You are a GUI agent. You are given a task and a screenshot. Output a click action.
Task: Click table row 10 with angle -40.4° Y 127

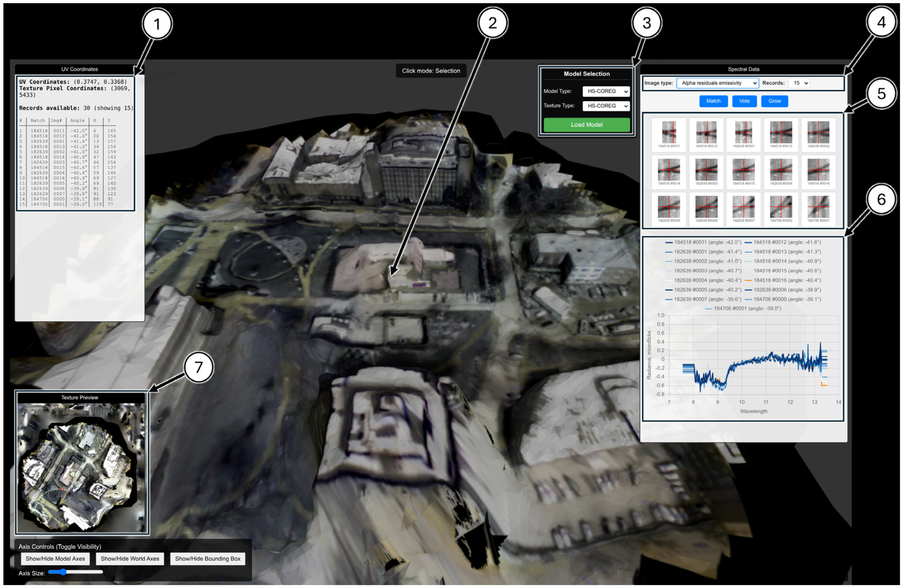(x=67, y=178)
